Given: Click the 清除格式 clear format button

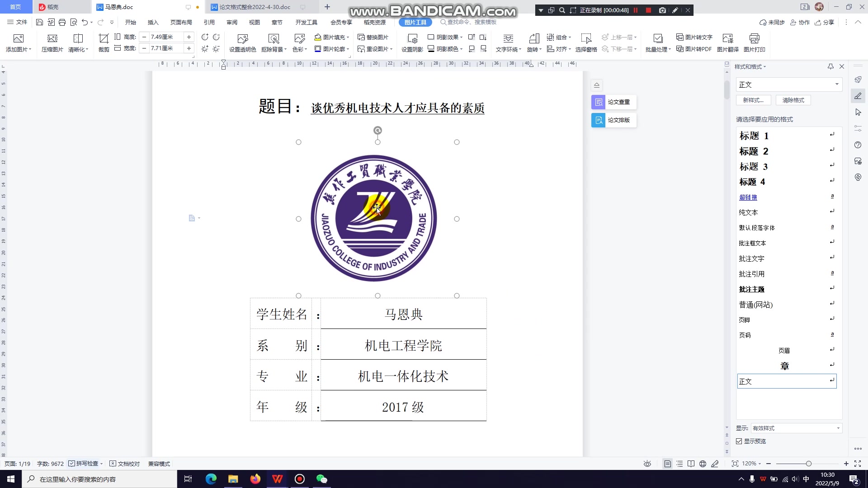Looking at the screenshot, I should [x=793, y=100].
